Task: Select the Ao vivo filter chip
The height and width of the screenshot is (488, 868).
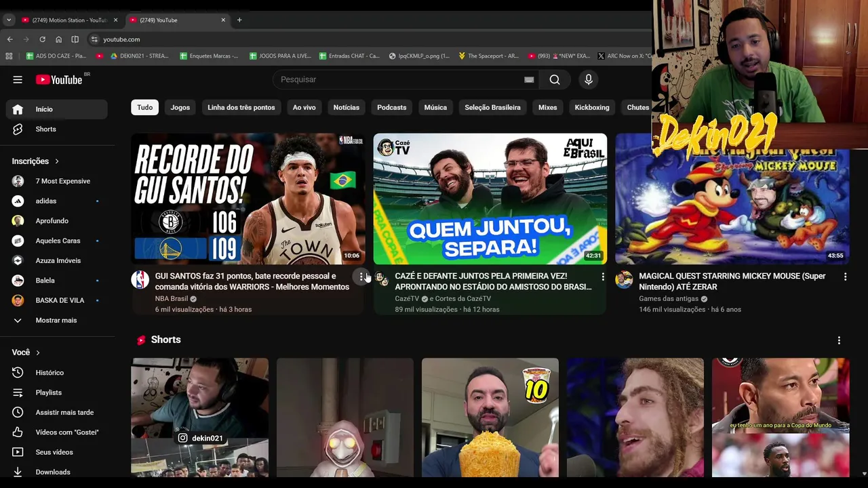Action: (x=304, y=107)
